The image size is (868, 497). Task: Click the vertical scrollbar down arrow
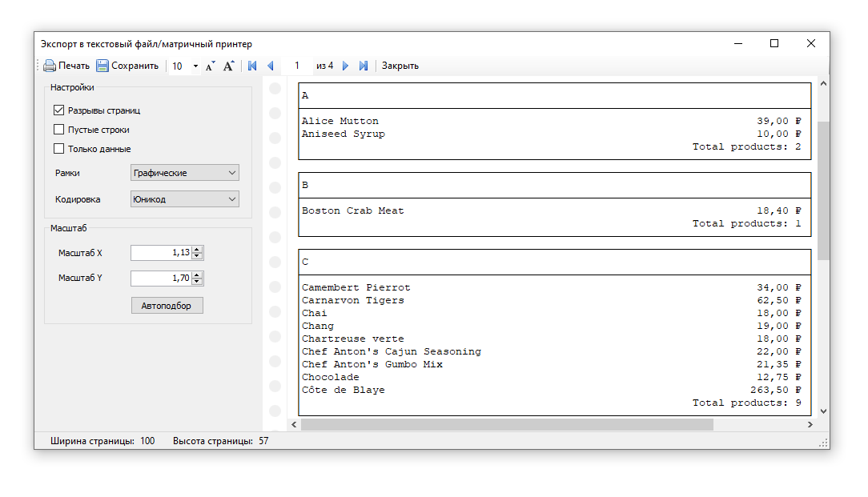[823, 411]
